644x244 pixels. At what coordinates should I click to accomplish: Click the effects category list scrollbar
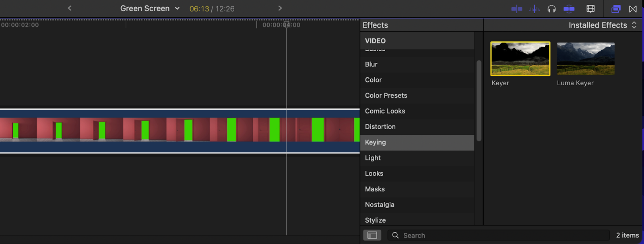coord(479,101)
